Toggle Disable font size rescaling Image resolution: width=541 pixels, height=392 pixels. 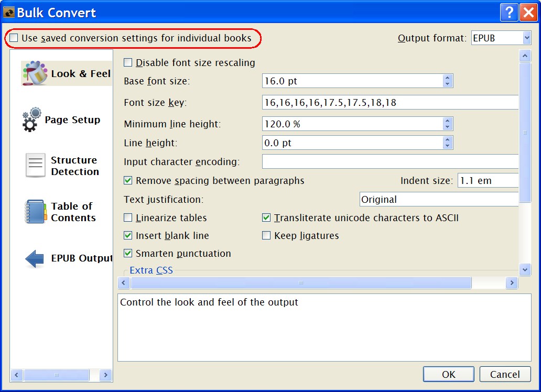tap(128, 62)
